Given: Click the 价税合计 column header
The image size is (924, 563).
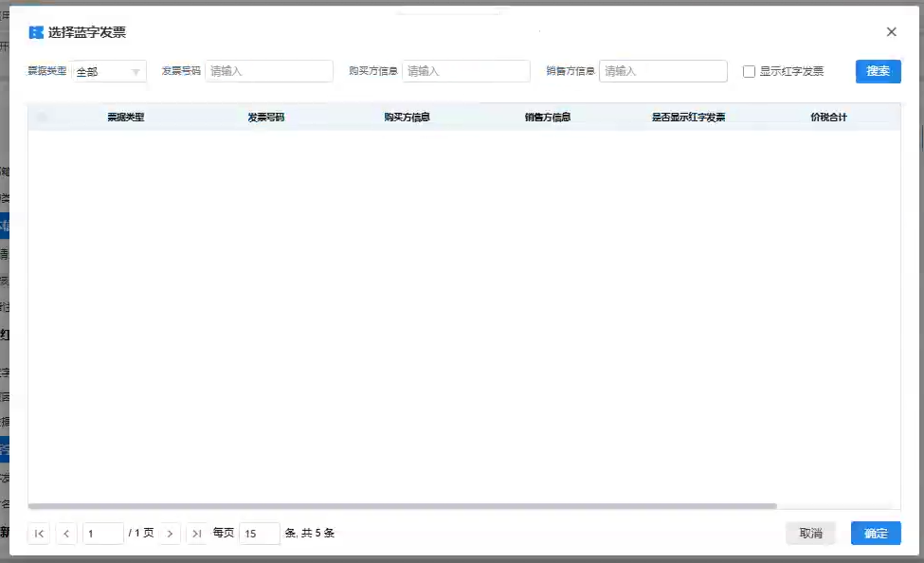Looking at the screenshot, I should [828, 118].
